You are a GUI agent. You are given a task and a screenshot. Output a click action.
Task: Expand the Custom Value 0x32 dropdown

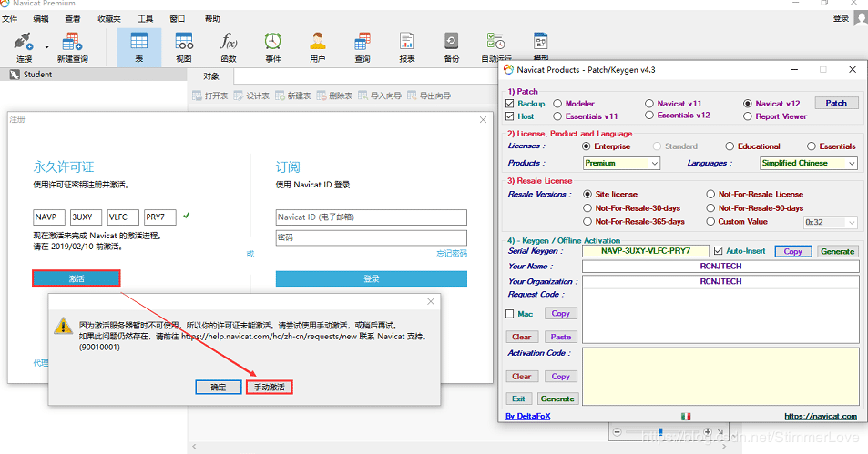tap(831, 222)
